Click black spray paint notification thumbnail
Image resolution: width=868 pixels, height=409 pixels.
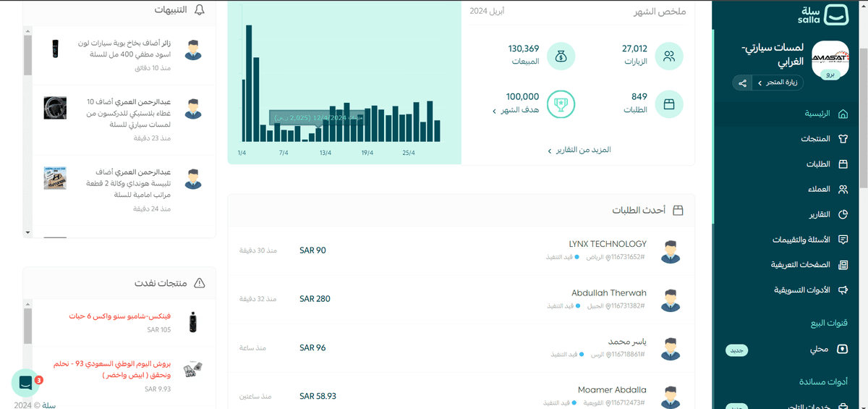55,49
